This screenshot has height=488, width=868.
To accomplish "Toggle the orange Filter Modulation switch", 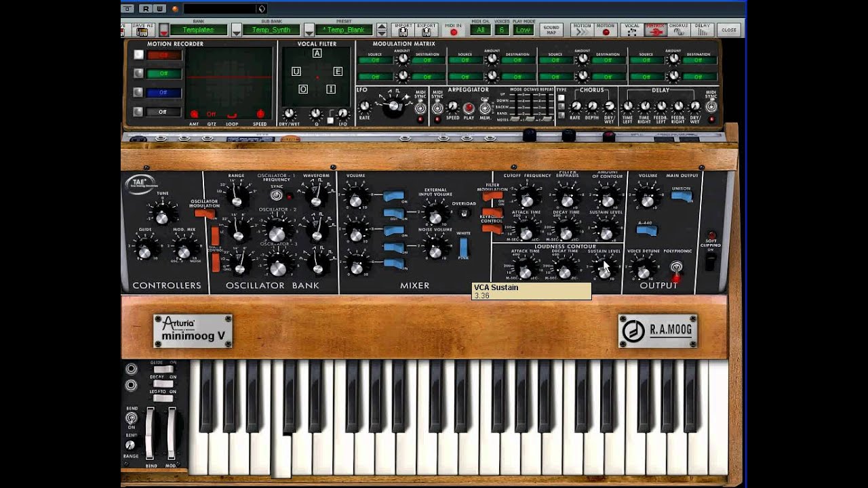I will point(492,197).
